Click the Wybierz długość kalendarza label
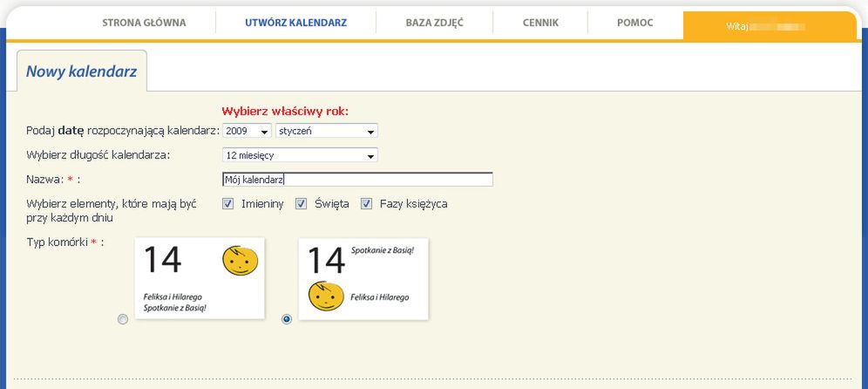The height and width of the screenshot is (389, 868). 98,155
